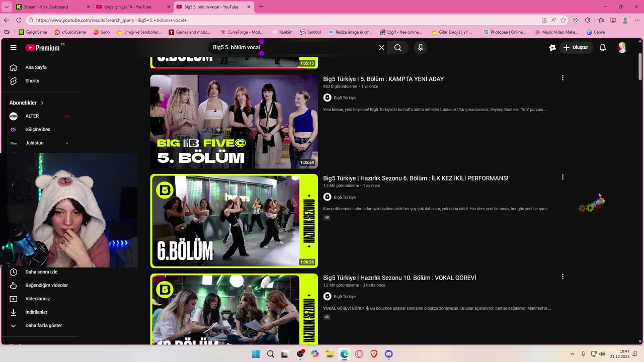Go back with browser back arrow
The image size is (644, 362).
[7, 20]
